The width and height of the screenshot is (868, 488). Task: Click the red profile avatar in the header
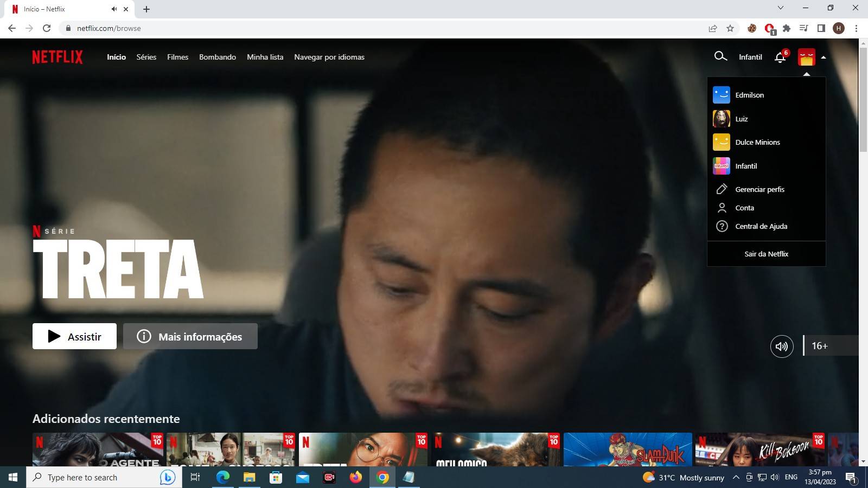pos(807,57)
